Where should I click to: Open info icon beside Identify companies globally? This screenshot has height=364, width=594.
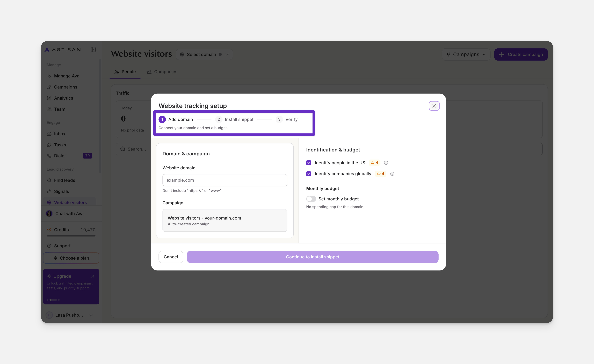click(x=392, y=174)
